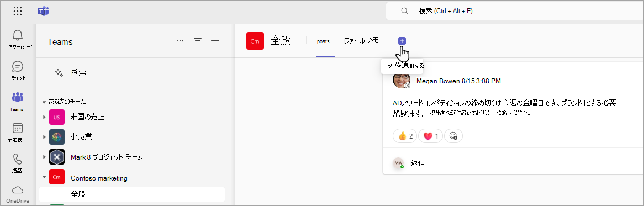Open the 通話 phone icon
Screen dimensions: 644x206
click(17, 159)
